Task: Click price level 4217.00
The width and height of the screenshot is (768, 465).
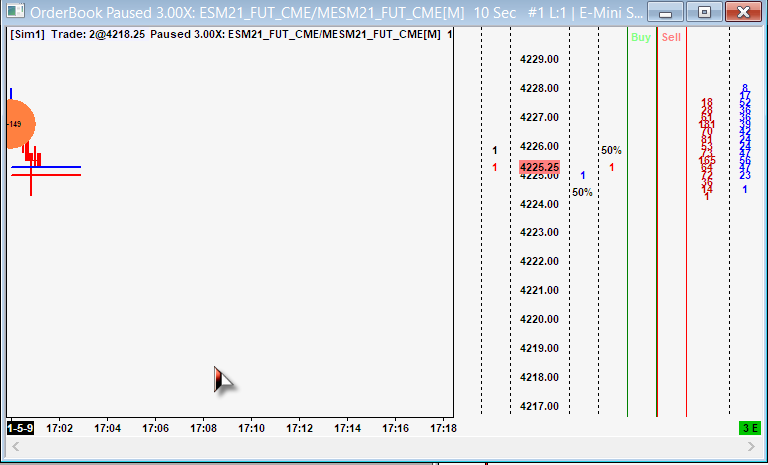Action: [x=539, y=406]
